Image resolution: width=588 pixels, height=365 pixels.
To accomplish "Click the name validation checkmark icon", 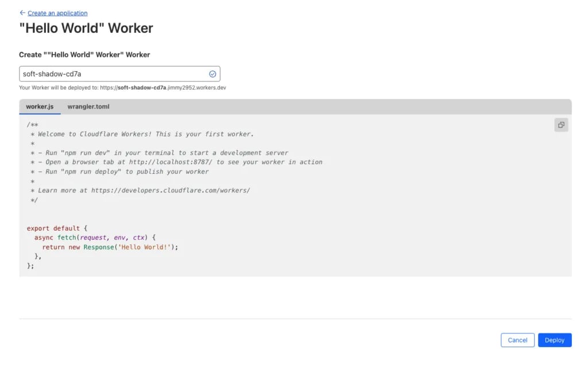I will 212,74.
